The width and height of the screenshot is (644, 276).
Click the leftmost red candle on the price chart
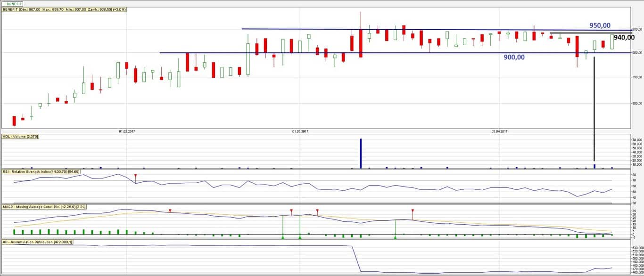(x=14, y=121)
